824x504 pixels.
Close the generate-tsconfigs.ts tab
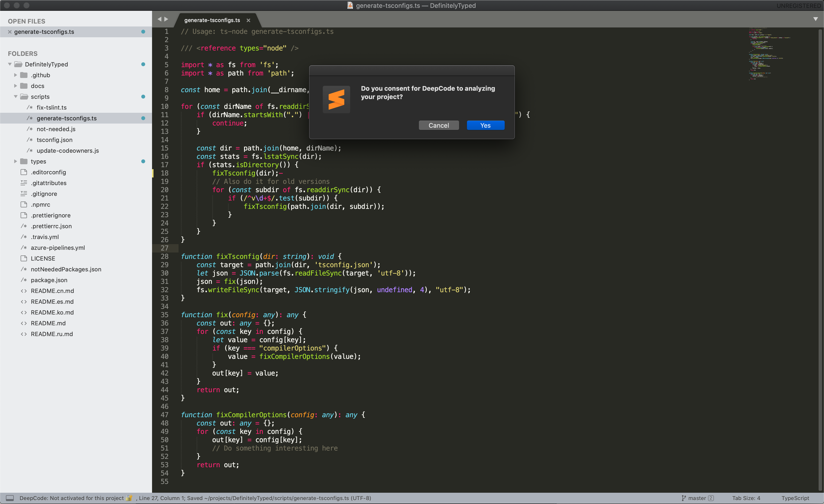click(x=248, y=20)
